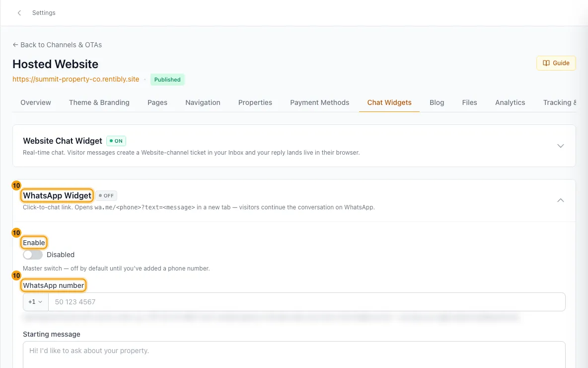The width and height of the screenshot is (588, 368).
Task: Switch to Payment Methods tab
Action: tap(319, 102)
